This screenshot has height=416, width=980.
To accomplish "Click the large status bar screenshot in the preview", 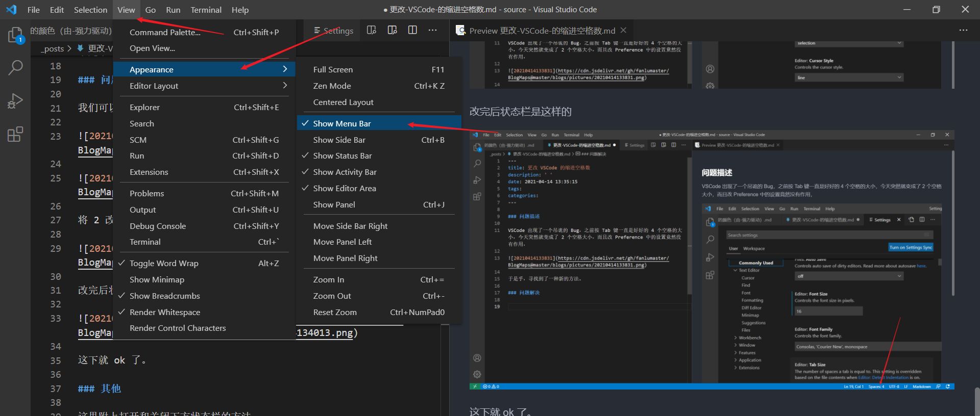I will click(712, 260).
